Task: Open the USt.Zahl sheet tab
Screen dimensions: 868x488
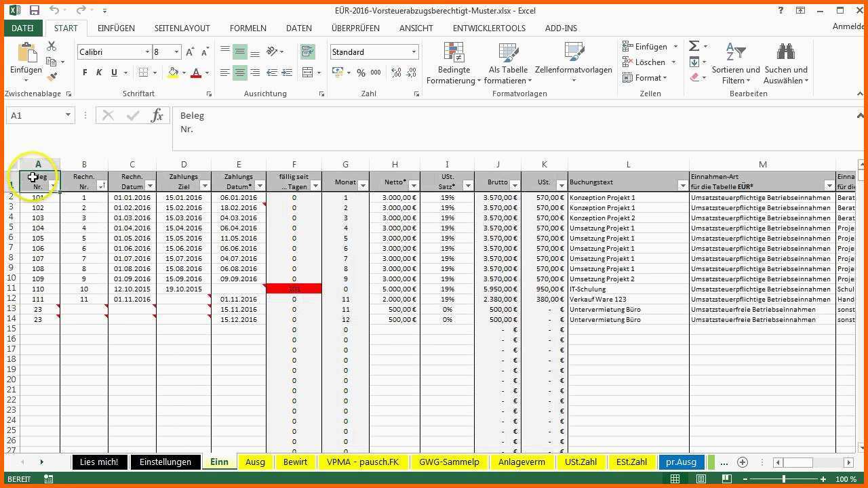Action: point(580,462)
